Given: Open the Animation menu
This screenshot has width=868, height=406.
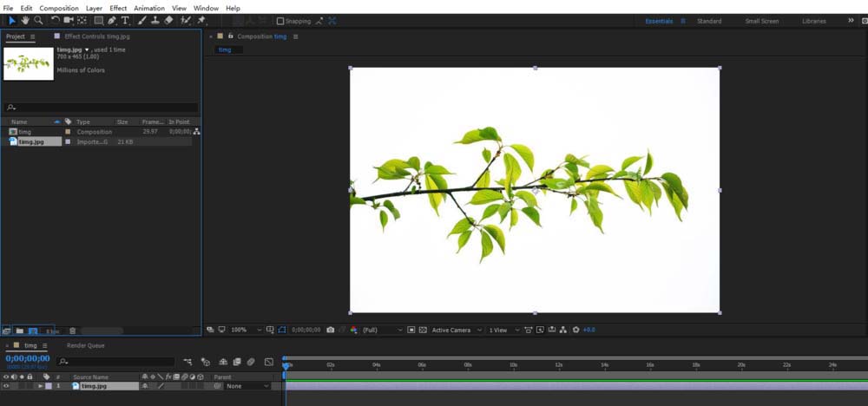Looking at the screenshot, I should pos(148,8).
